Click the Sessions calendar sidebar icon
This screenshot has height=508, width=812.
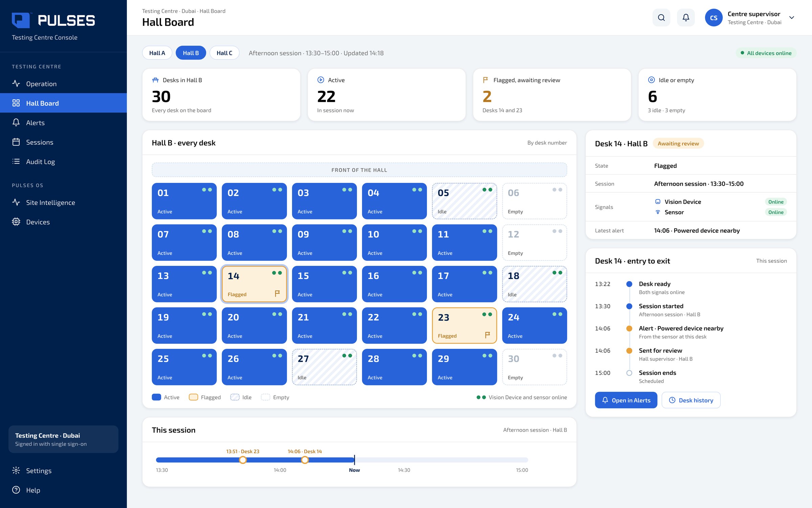click(16, 142)
